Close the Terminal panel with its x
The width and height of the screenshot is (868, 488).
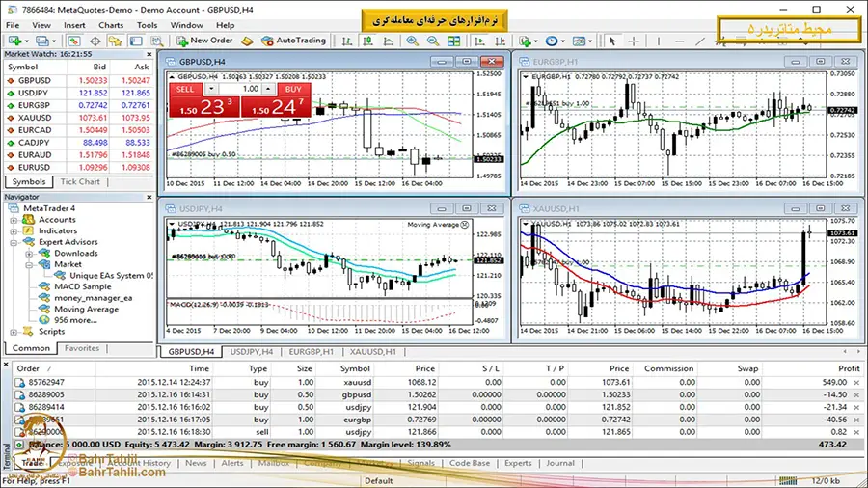[x=6, y=365]
